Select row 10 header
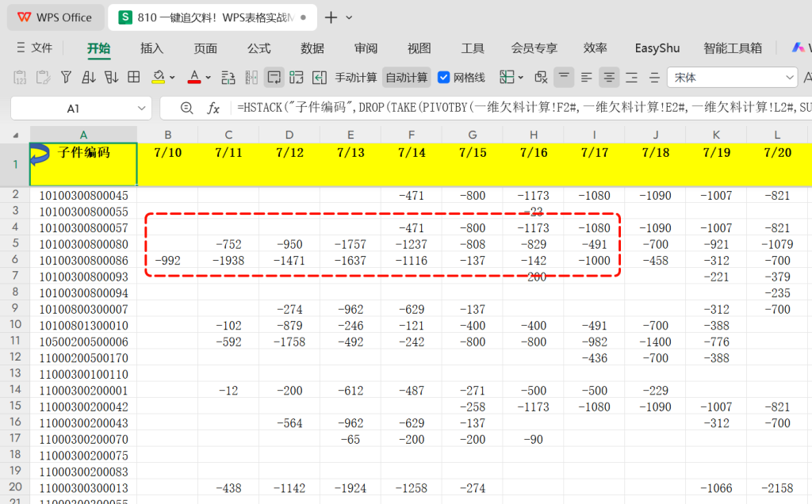812x504 pixels. point(15,324)
